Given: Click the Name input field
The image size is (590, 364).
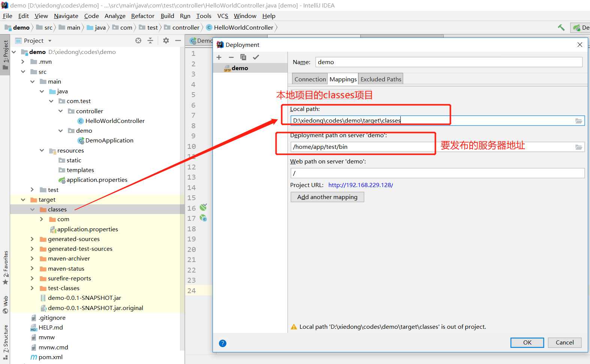Looking at the screenshot, I should click(x=449, y=62).
